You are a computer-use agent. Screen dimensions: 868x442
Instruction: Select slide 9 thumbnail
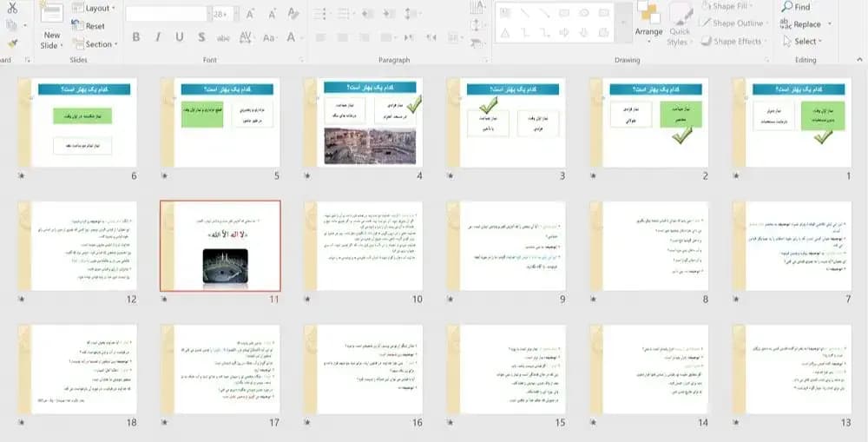click(x=506, y=246)
